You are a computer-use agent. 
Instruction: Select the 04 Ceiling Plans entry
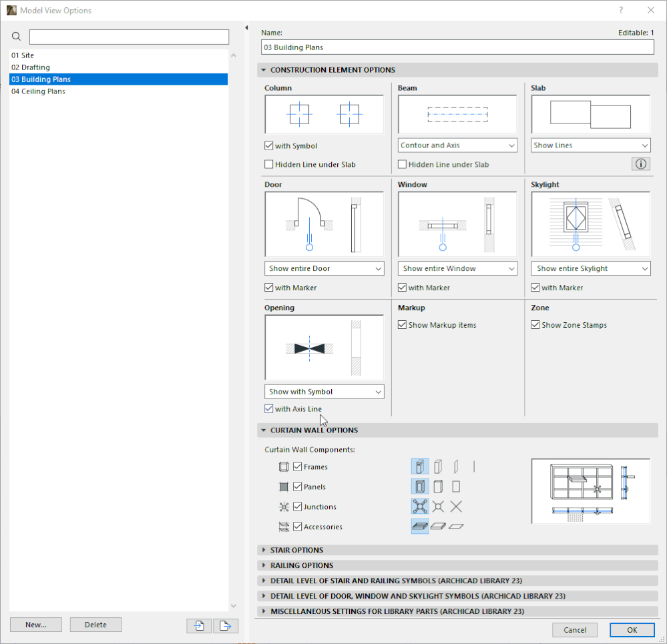tap(39, 91)
